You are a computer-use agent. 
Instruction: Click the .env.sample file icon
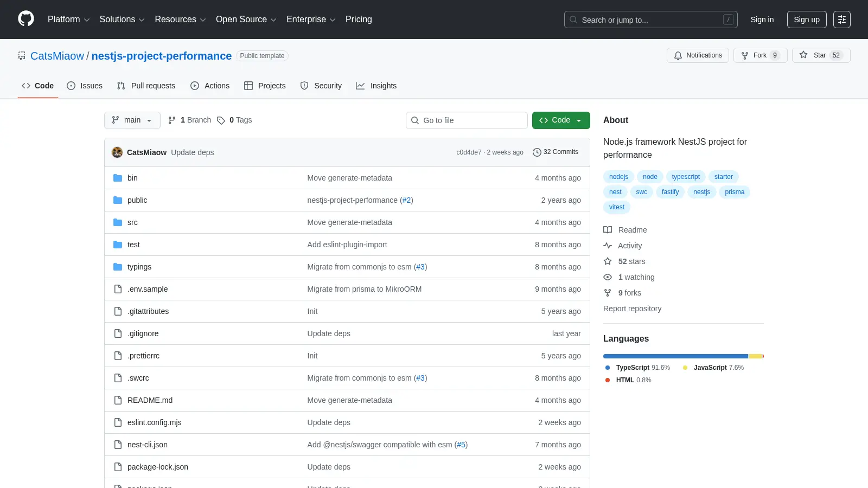click(118, 289)
